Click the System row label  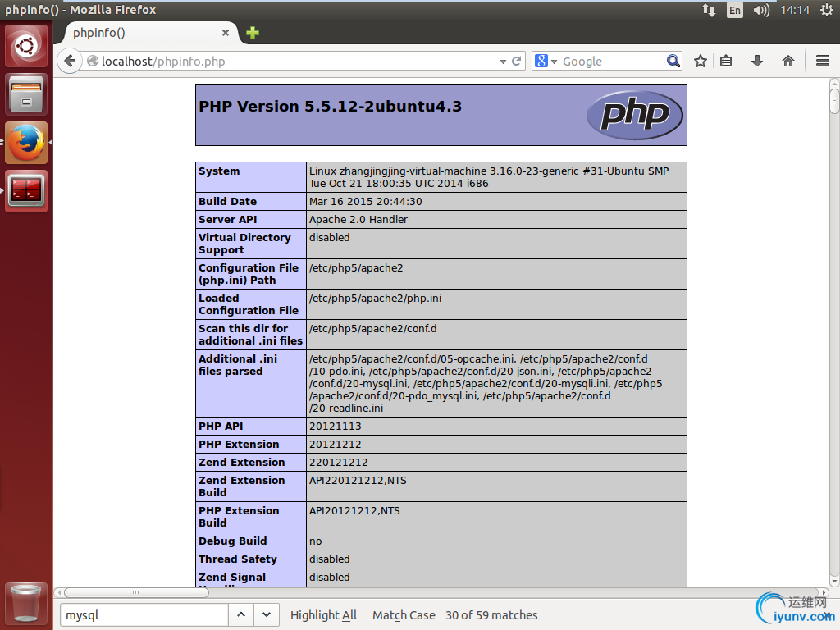point(219,171)
